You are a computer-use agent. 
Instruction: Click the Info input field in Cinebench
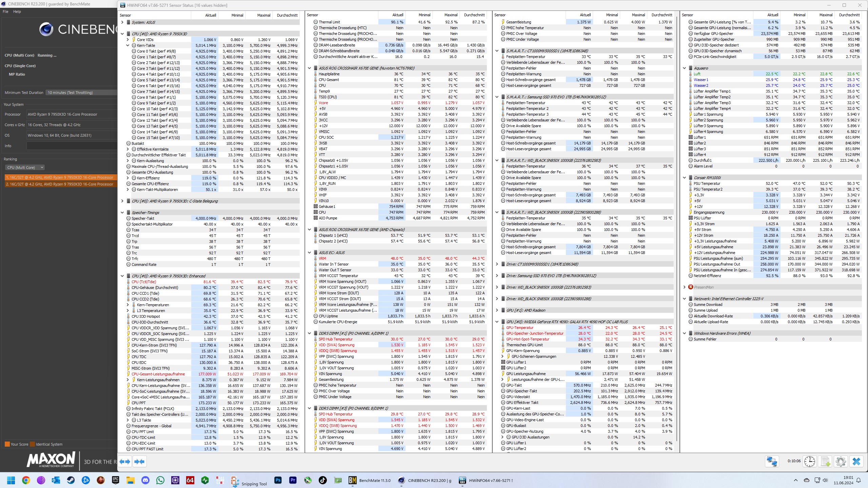(x=72, y=146)
